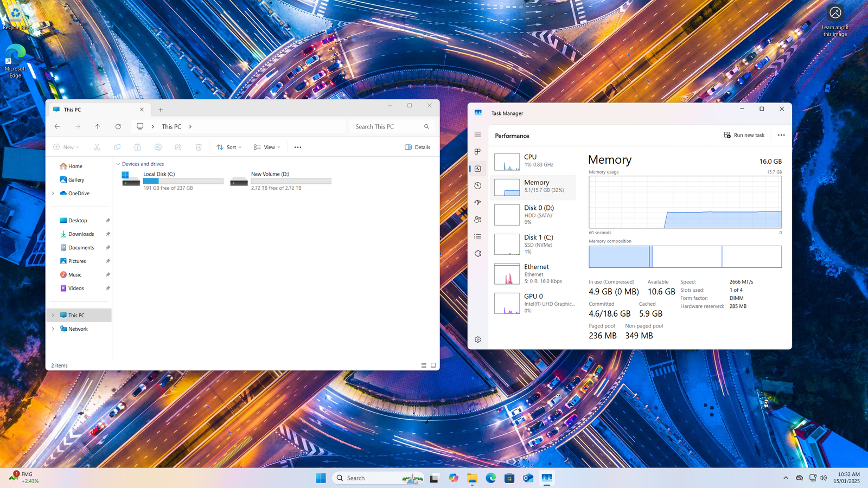Open Music in quick access

75,275
